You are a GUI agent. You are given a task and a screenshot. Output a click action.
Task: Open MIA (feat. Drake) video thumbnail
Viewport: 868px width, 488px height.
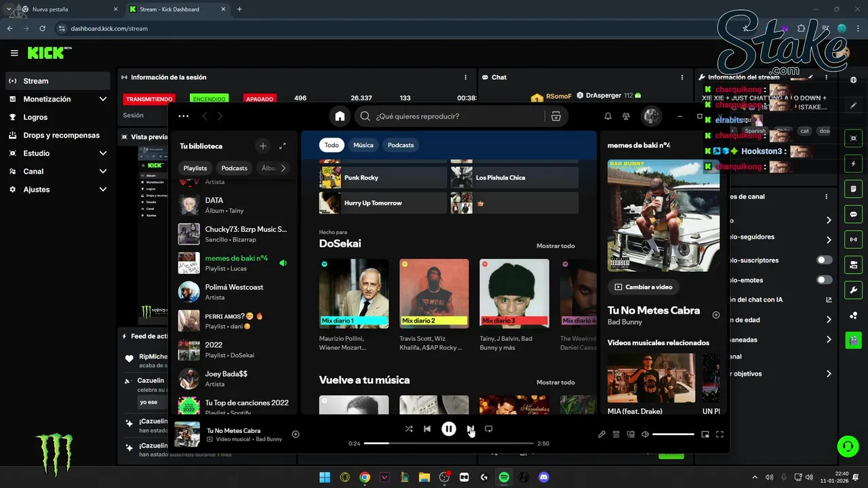pos(651,377)
